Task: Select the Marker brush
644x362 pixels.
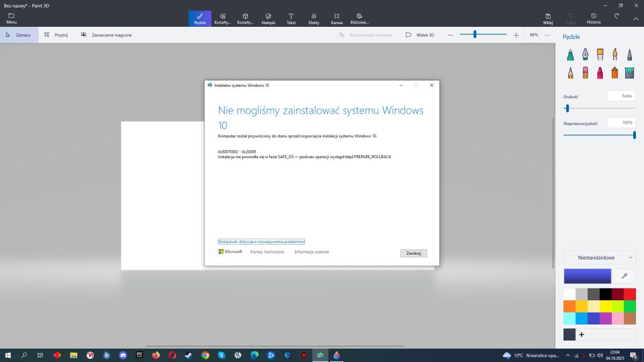Action: click(x=570, y=54)
